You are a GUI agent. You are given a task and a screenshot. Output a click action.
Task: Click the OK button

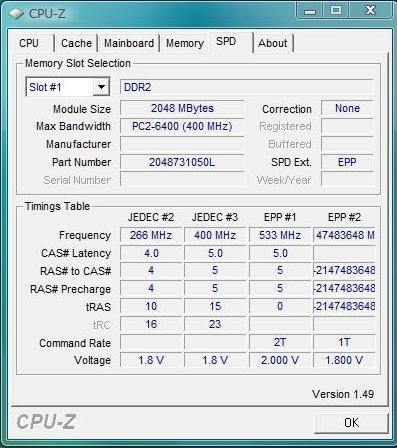coord(351,423)
